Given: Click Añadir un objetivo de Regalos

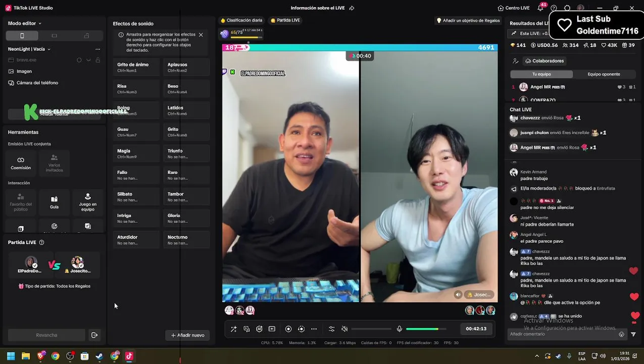Looking at the screenshot, I should 468,20.
